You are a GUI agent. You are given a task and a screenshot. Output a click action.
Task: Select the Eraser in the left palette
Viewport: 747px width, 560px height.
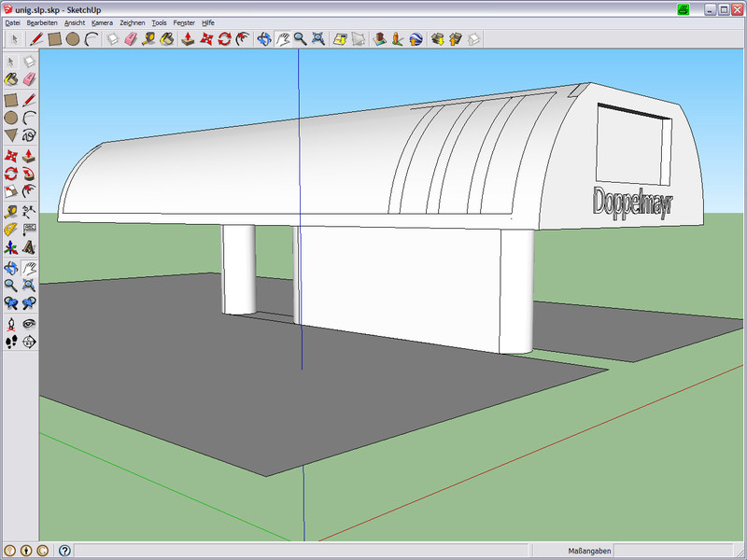(x=29, y=79)
